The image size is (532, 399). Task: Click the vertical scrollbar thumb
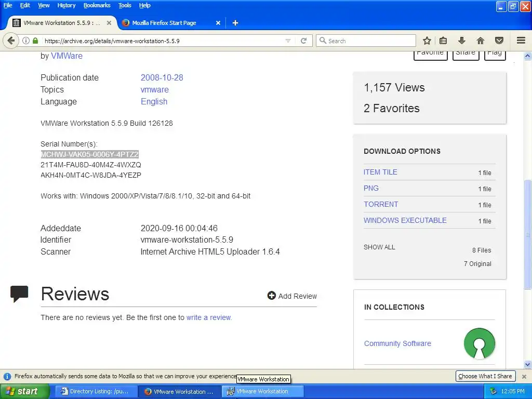[x=527, y=234]
